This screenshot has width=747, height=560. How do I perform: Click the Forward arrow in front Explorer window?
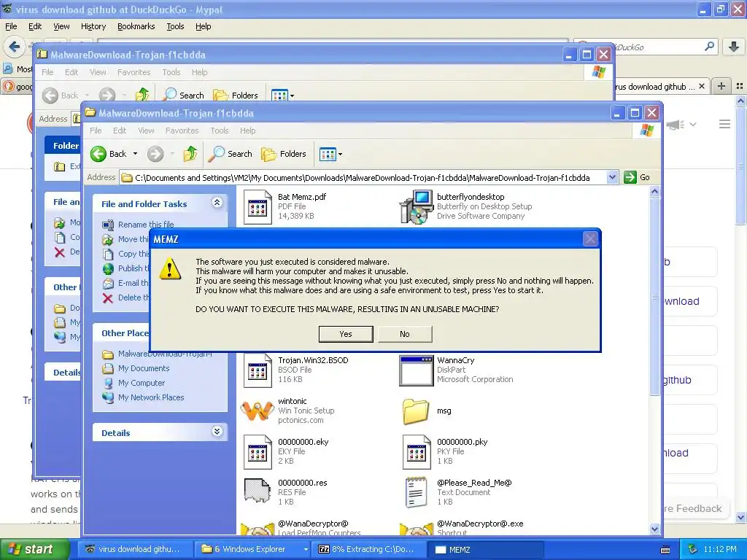pos(155,154)
